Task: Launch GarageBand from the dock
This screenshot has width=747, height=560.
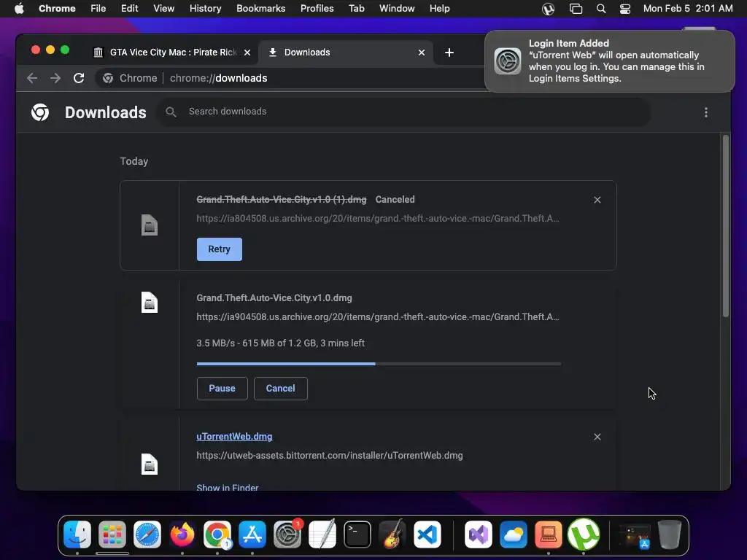Action: click(392, 534)
